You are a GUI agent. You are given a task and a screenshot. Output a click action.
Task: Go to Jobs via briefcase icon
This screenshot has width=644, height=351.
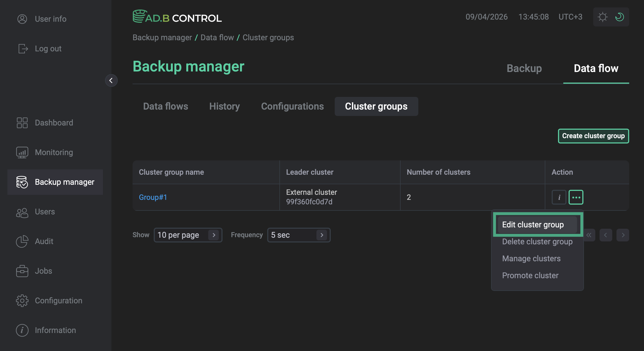tap(22, 271)
